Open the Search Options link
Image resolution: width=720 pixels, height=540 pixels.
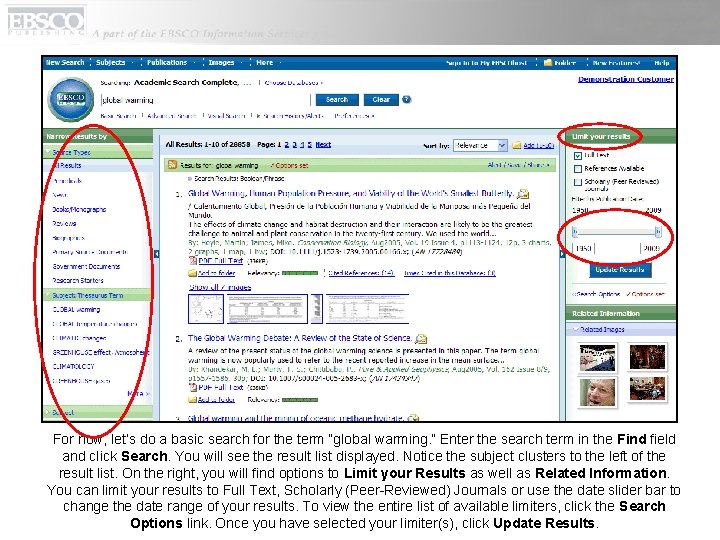pos(597,294)
